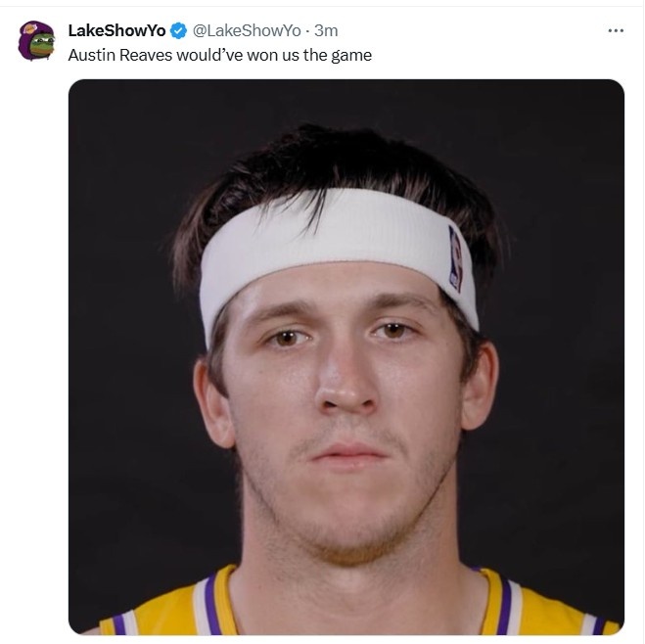Click the LakeShowYo frog profile avatar
This screenshot has width=645, height=644.
click(37, 41)
